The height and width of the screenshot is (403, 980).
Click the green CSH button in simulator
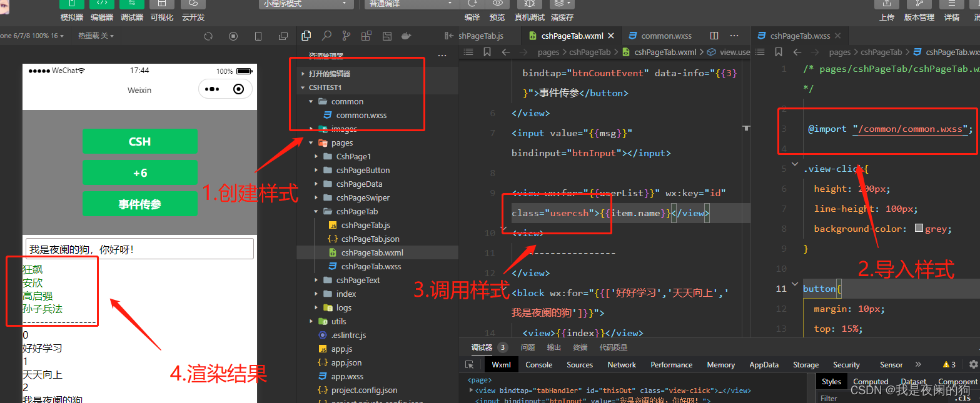point(139,141)
